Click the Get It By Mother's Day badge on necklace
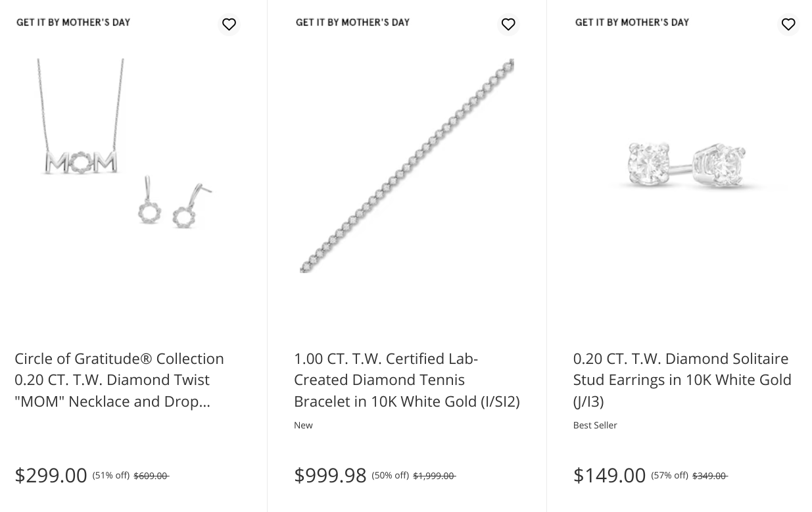 tap(74, 22)
